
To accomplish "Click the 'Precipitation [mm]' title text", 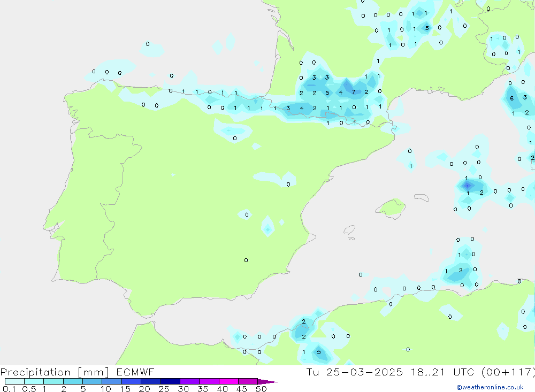I will (55, 372).
